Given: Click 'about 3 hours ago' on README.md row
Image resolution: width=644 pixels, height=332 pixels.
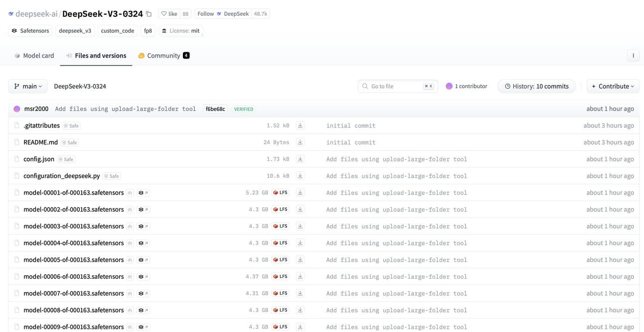Looking at the screenshot, I should click(609, 142).
